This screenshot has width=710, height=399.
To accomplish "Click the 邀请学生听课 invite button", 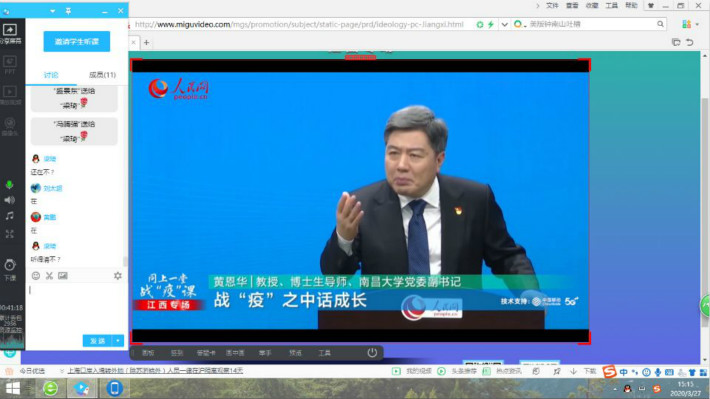I will tap(77, 42).
